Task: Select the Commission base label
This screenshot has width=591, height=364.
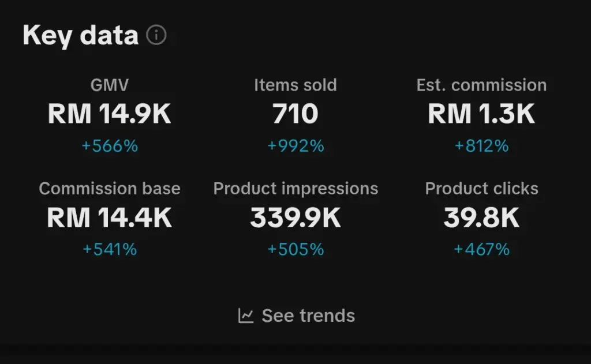Action: click(110, 189)
